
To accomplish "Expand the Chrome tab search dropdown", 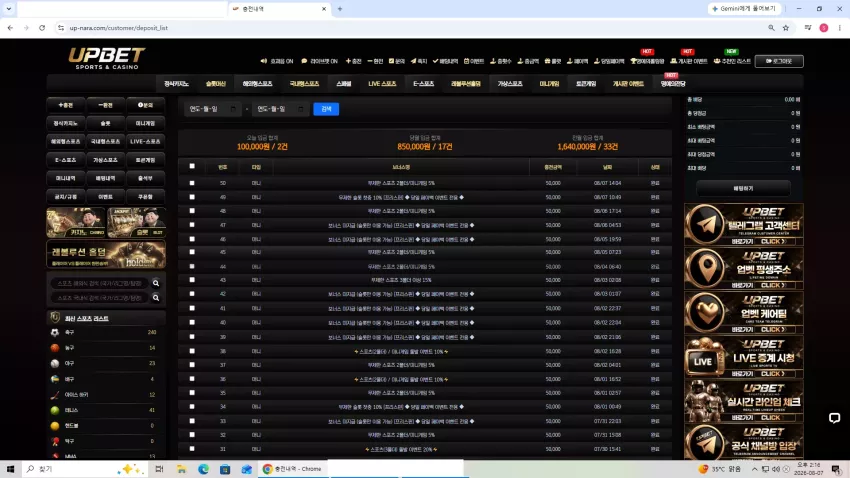I will 9,9.
